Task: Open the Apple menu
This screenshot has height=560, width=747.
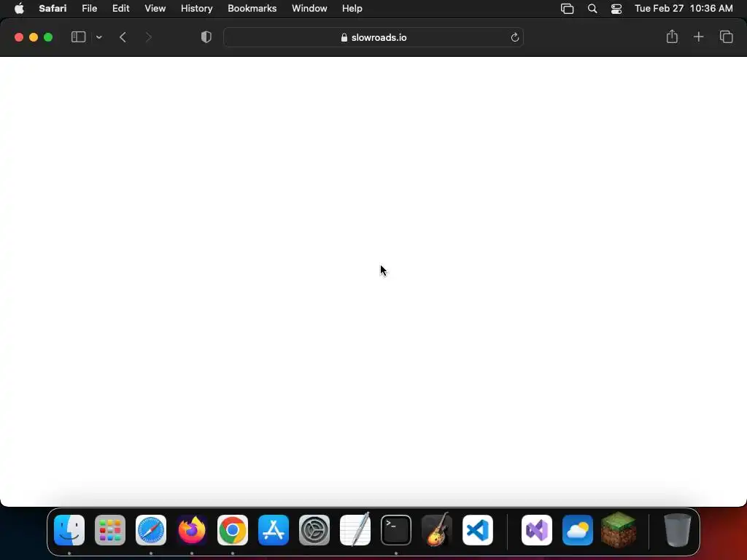Action: [x=19, y=8]
